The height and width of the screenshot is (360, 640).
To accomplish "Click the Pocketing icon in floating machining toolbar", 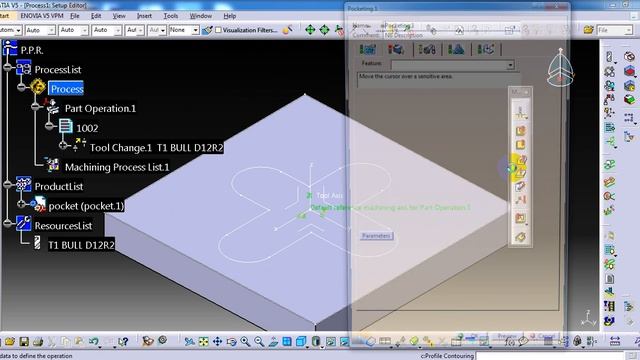I will pos(520,131).
